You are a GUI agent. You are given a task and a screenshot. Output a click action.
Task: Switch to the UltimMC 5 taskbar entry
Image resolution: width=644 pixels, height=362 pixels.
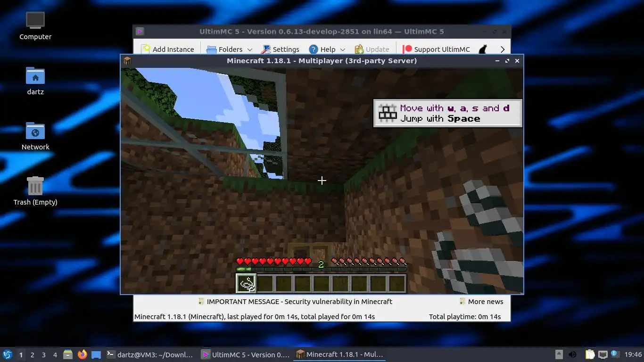click(245, 354)
